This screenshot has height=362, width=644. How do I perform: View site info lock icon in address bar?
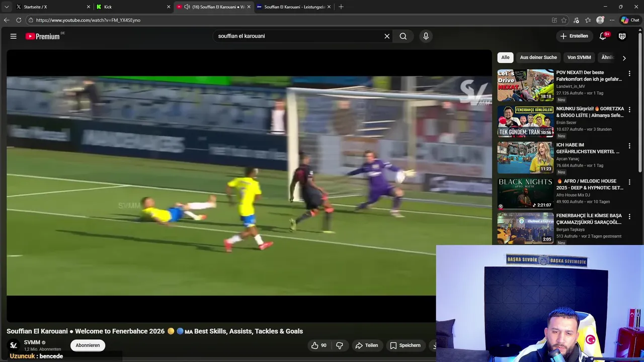coord(31,20)
